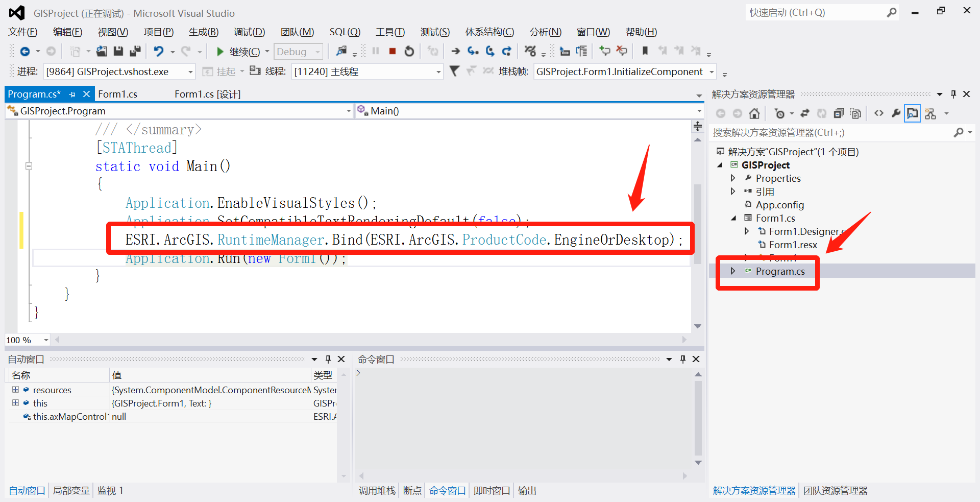Open Properties via the wrench icon
Screen dimensions: 980x502
pos(896,113)
